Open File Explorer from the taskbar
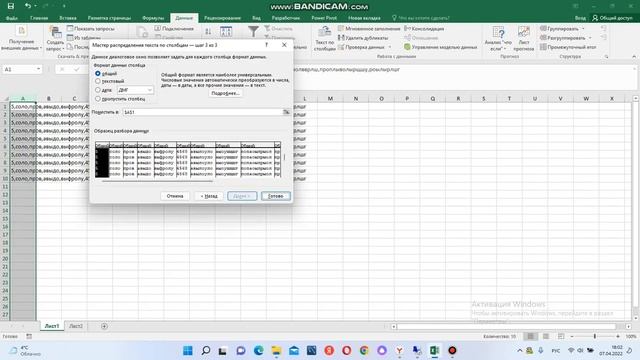Viewport: 640px width, 360px height. 276,350
